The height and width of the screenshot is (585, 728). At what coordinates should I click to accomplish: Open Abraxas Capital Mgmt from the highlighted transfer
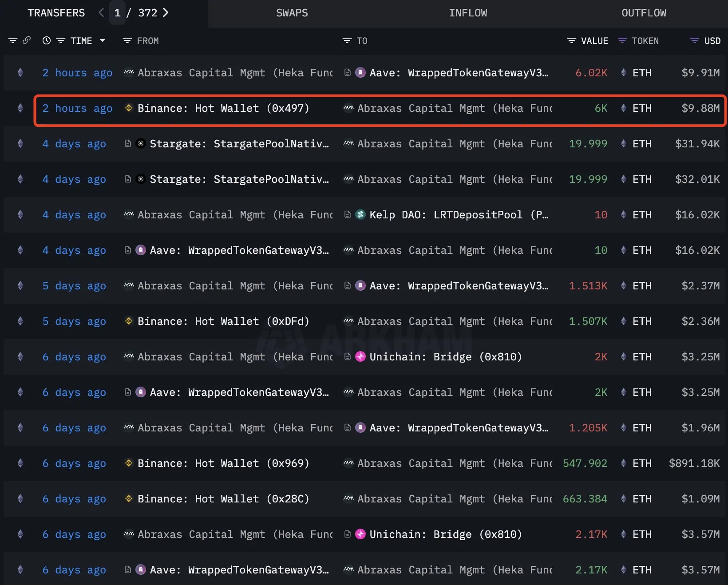[x=448, y=108]
